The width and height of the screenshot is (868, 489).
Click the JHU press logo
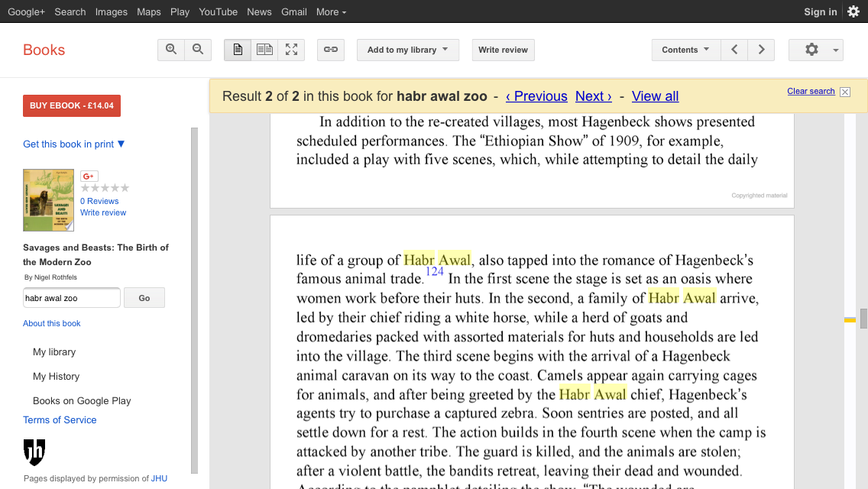coord(34,452)
